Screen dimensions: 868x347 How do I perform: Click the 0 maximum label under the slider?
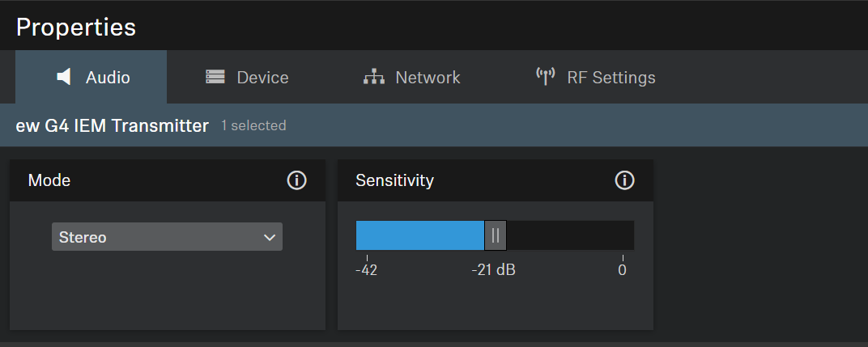pyautogui.click(x=622, y=270)
